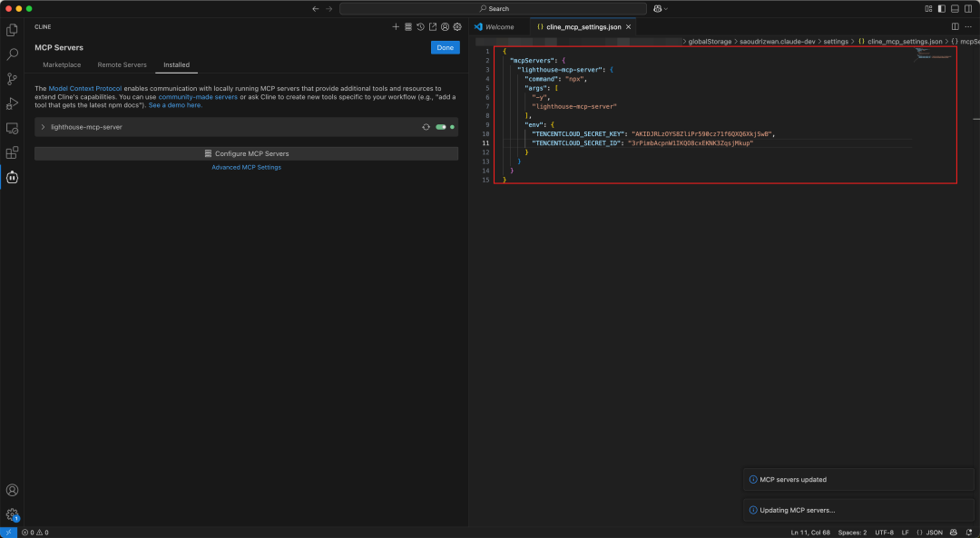This screenshot has width=980, height=538.
Task: Click the Done button
Action: (x=445, y=47)
